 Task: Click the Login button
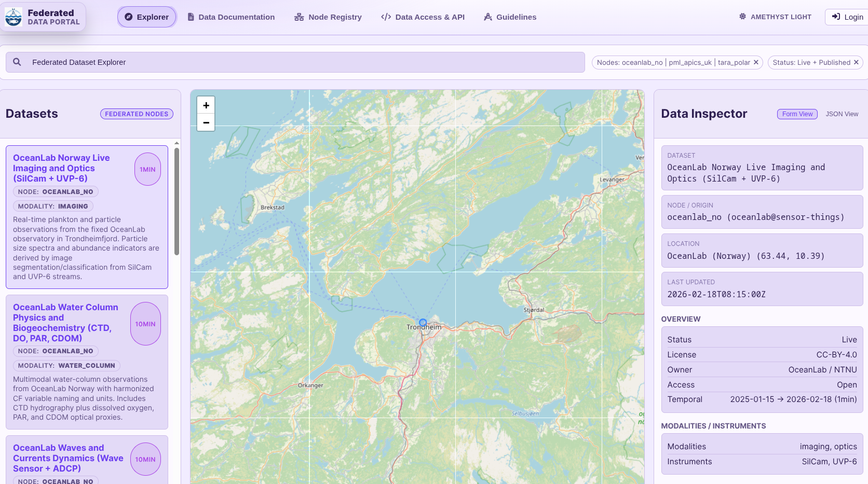(847, 17)
